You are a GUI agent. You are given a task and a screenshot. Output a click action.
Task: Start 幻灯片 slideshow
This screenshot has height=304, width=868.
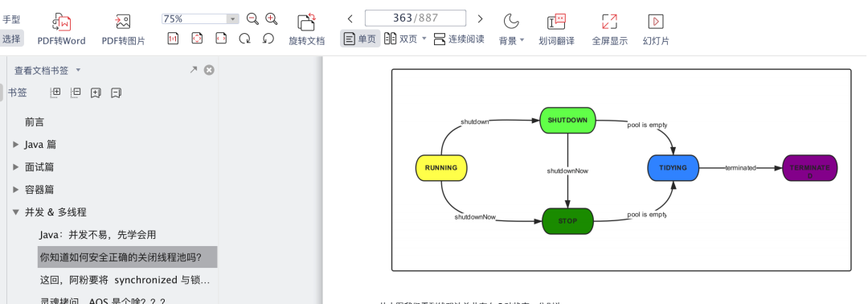tap(656, 29)
